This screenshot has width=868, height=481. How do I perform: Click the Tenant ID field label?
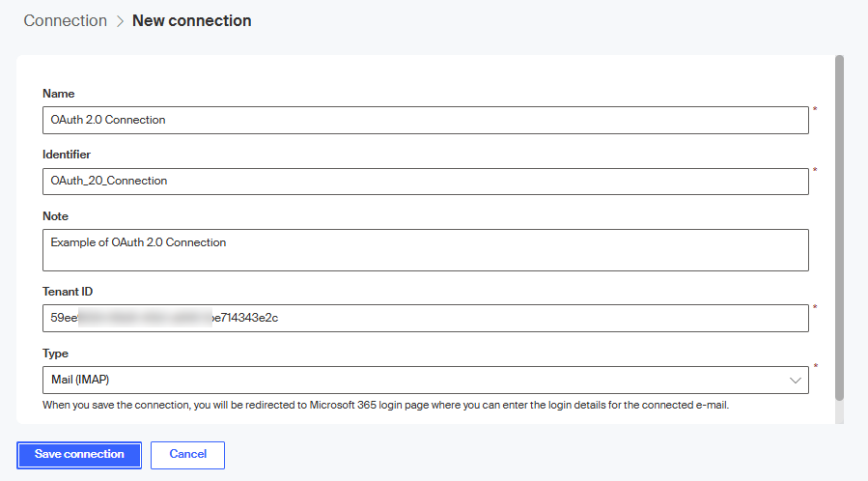click(x=68, y=292)
